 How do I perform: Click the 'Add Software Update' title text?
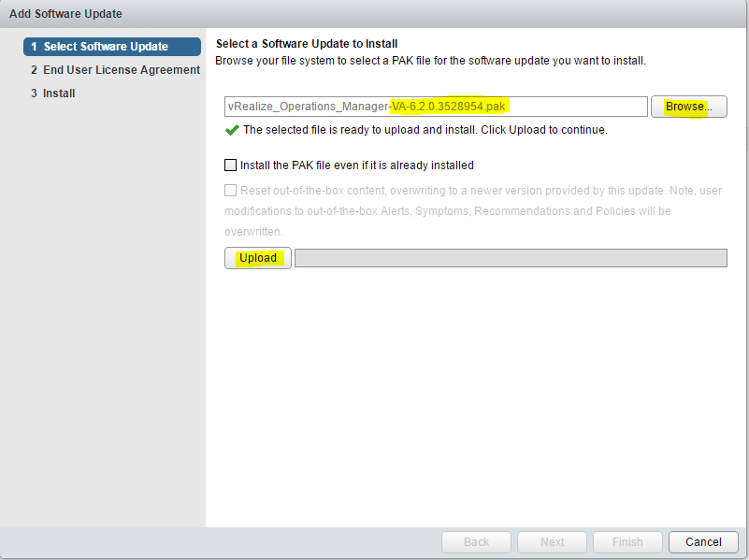pyautogui.click(x=65, y=14)
